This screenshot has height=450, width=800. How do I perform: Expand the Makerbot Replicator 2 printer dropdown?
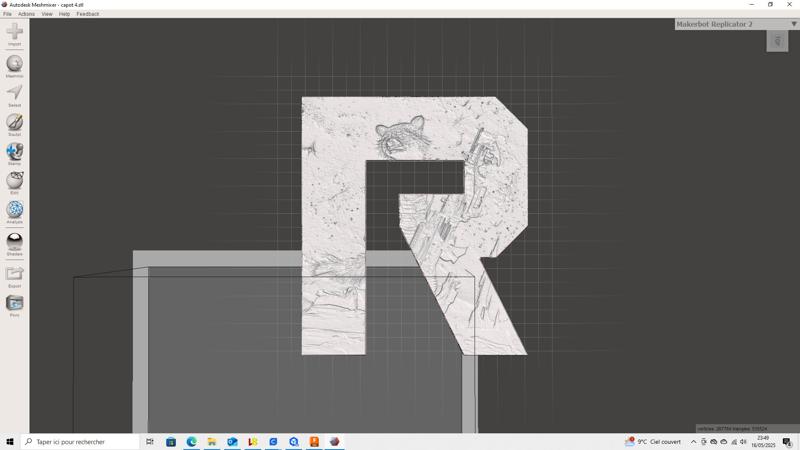pyautogui.click(x=794, y=24)
